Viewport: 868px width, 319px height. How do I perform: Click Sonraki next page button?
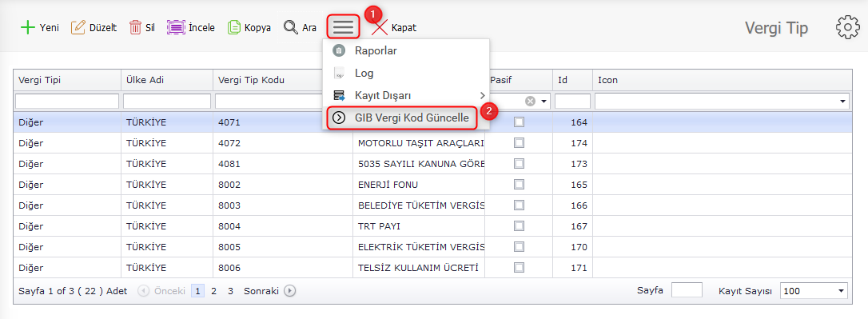click(x=270, y=291)
